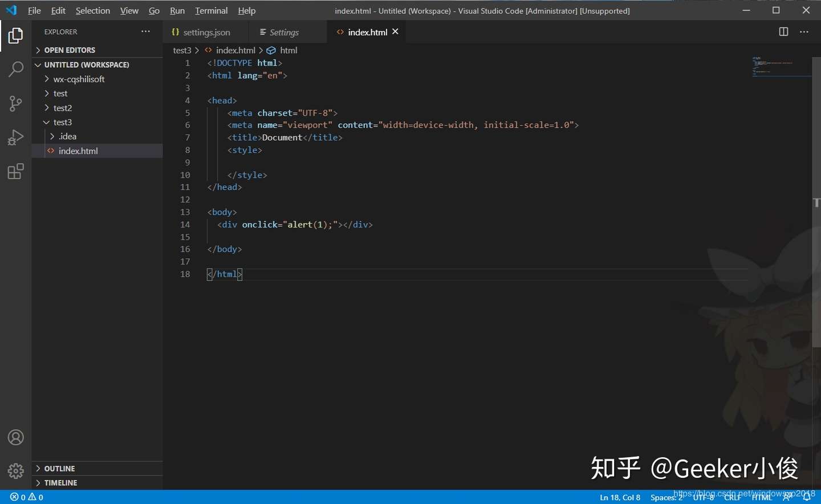
Task: Open the Run menu
Action: pos(177,10)
